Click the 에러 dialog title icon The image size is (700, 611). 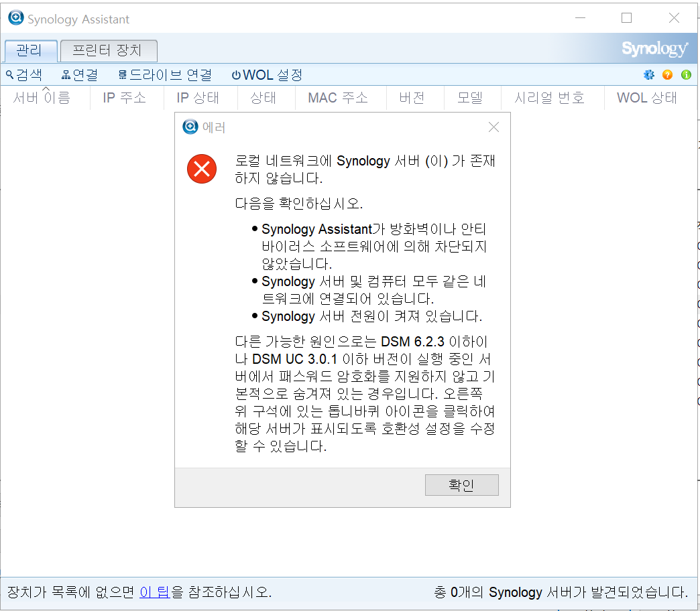(190, 127)
